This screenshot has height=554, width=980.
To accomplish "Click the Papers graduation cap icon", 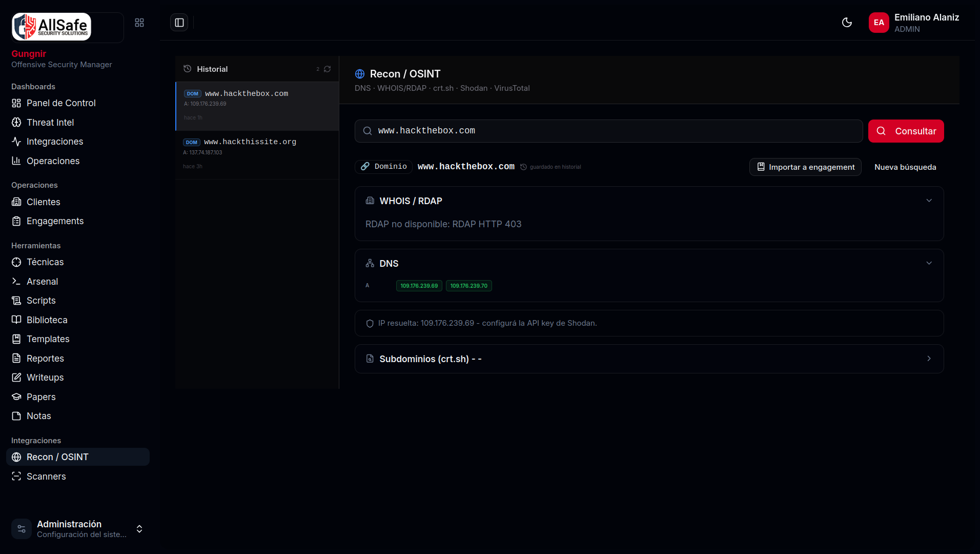I will click(x=16, y=397).
